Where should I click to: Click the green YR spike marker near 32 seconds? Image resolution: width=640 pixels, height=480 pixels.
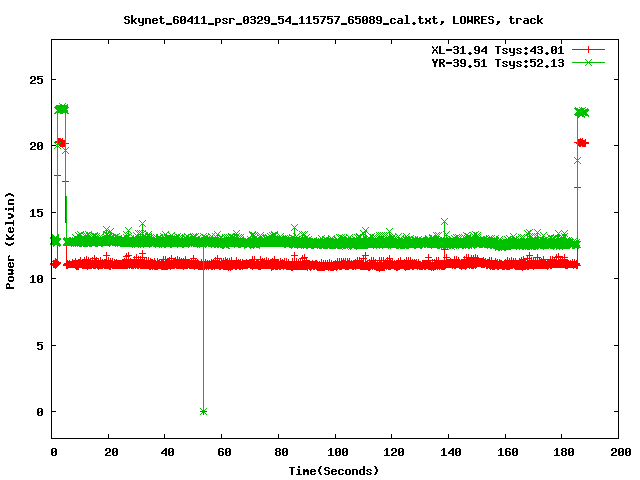(142, 224)
